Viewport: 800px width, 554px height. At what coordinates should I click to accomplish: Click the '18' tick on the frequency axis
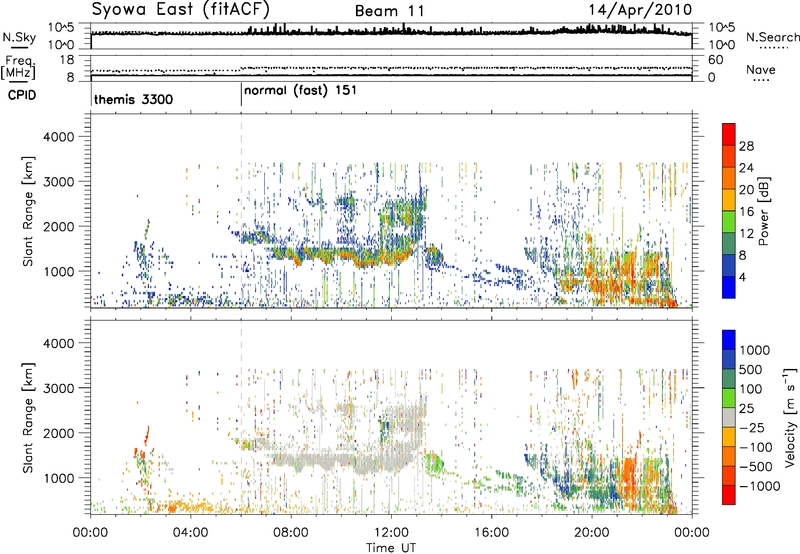click(67, 60)
